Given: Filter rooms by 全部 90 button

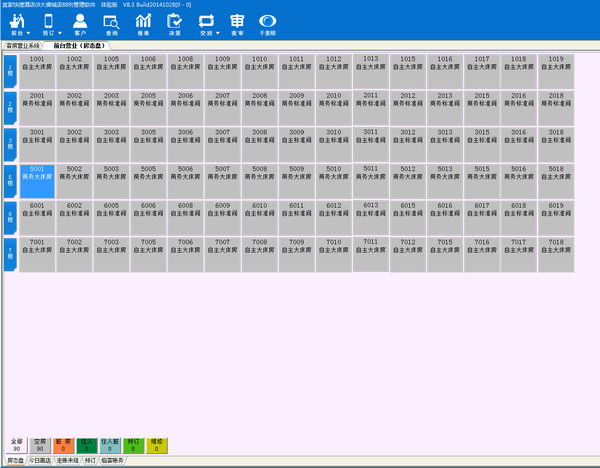Looking at the screenshot, I should coord(16,445).
